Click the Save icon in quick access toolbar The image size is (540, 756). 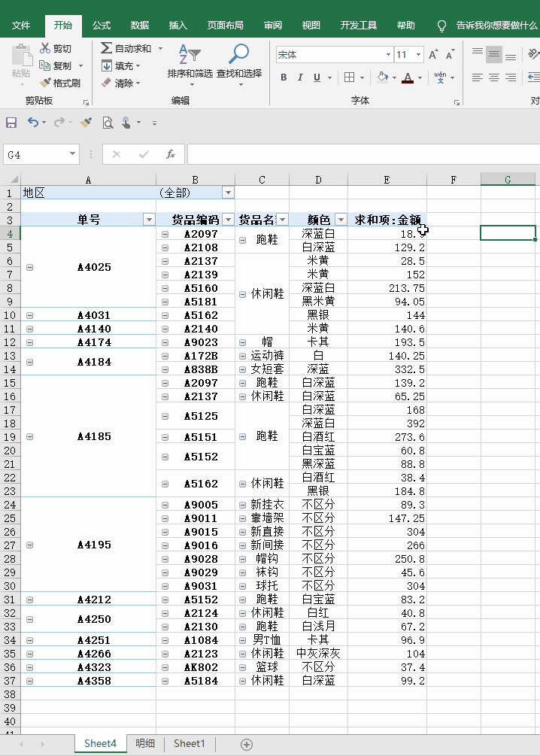[11, 123]
